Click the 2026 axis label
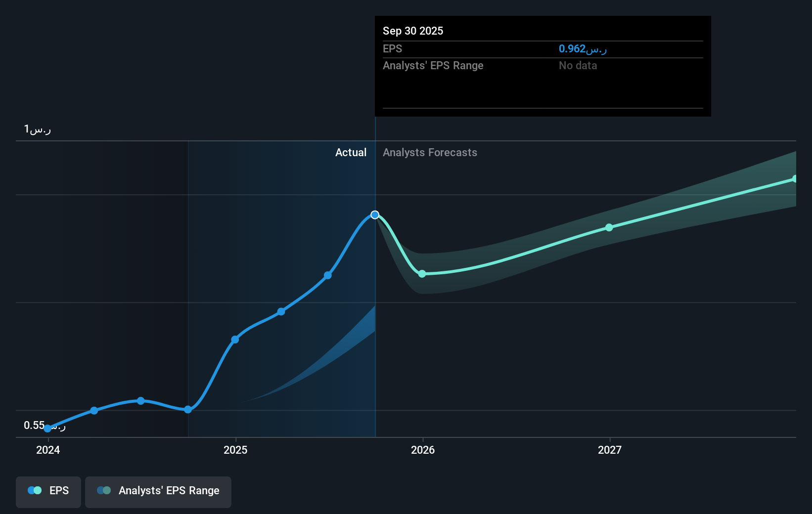Viewport: 812px width, 514px height. (422, 450)
